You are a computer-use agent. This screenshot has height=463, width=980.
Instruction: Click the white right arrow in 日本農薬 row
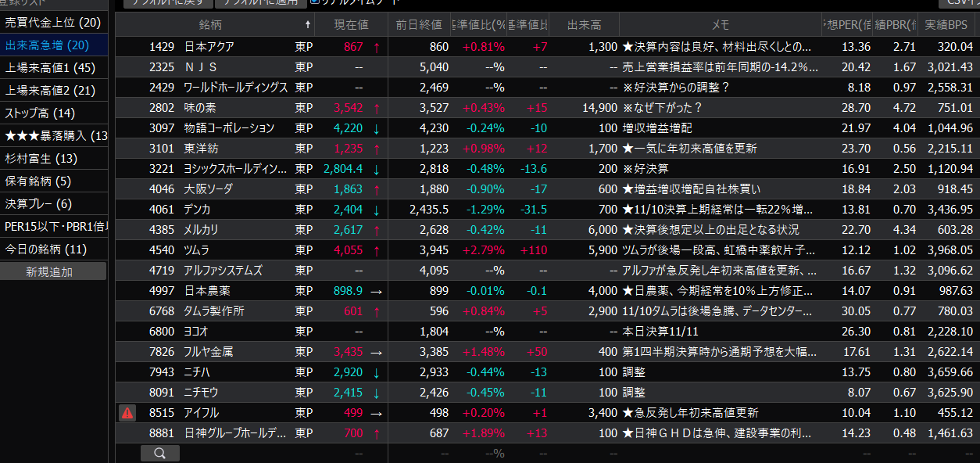click(376, 291)
